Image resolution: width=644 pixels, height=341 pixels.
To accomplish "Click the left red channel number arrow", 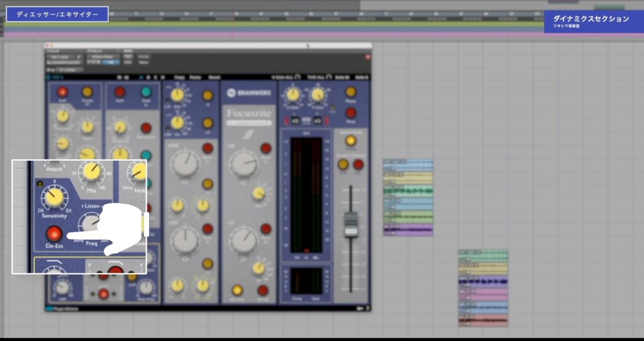I will point(287,121).
